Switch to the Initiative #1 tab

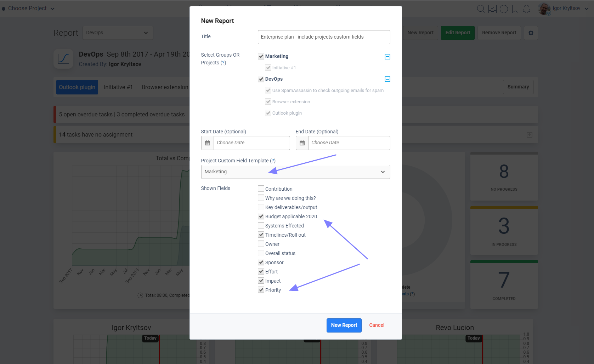click(118, 87)
